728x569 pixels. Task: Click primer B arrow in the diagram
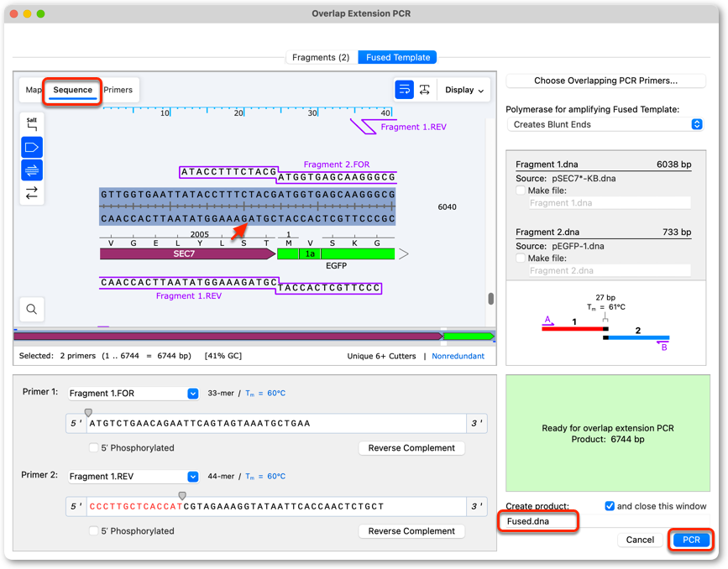663,345
